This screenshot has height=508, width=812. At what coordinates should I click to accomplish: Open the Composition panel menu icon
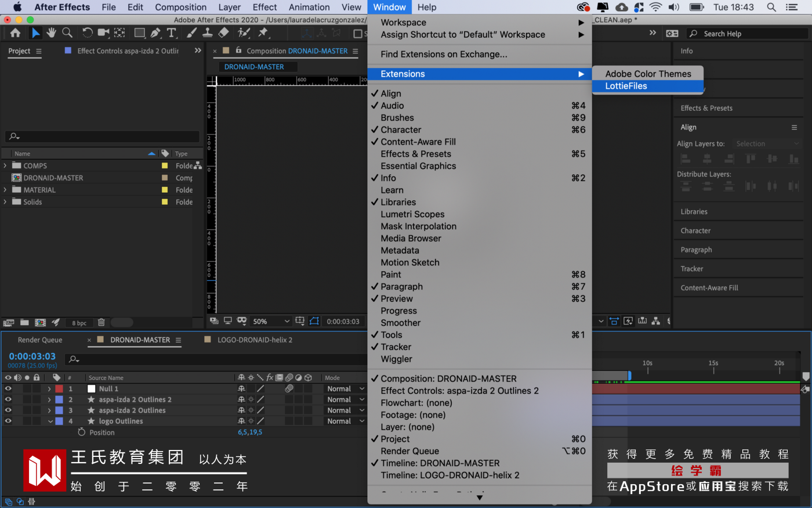click(x=356, y=51)
